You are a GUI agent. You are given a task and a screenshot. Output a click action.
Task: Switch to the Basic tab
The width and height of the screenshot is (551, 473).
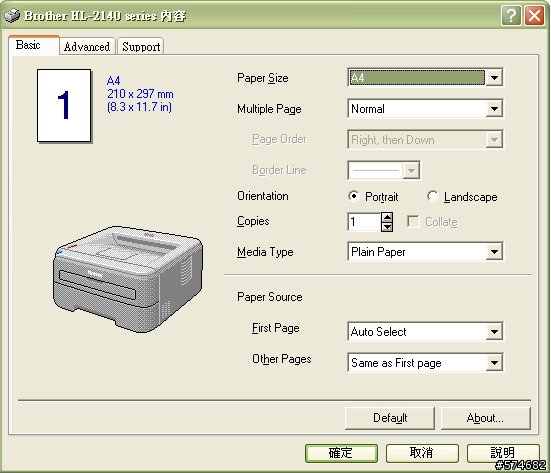coord(34,46)
